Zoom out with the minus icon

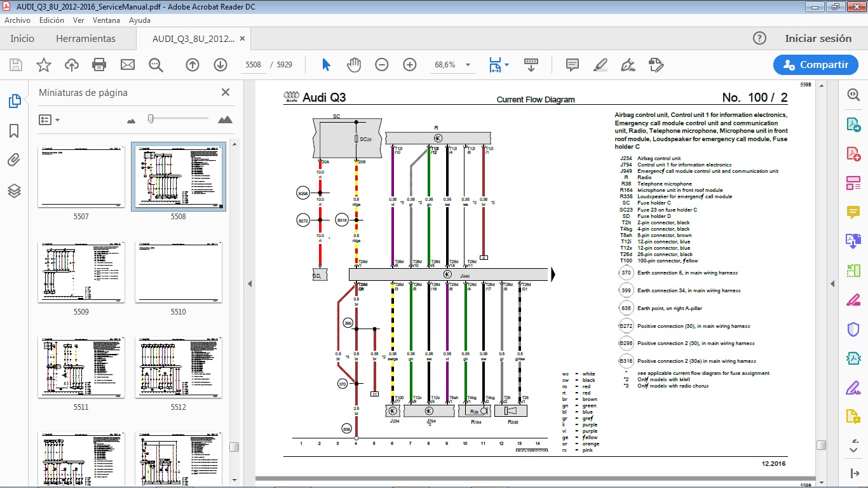(x=382, y=65)
